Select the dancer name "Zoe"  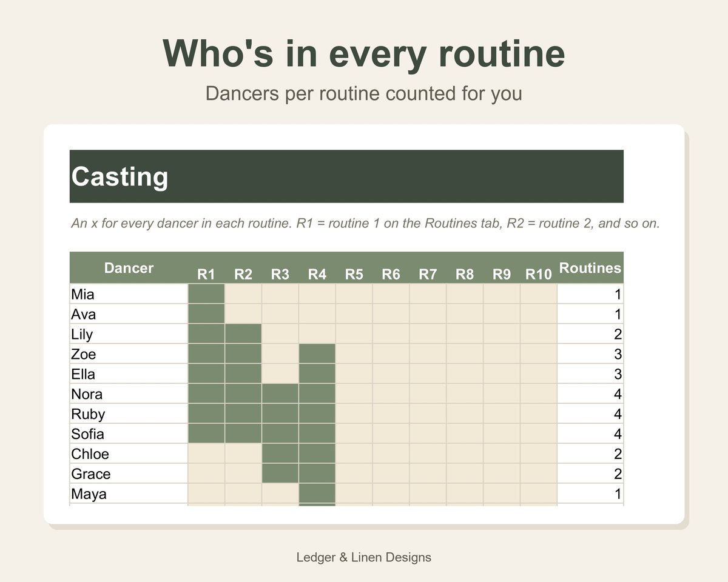[x=84, y=355]
